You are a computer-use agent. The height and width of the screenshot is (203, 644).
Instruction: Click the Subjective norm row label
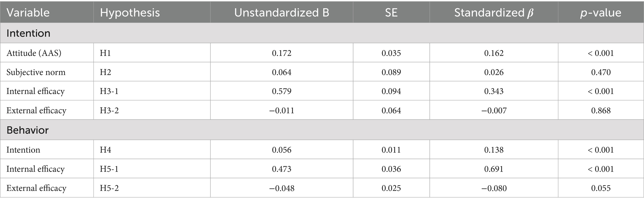tap(36, 72)
